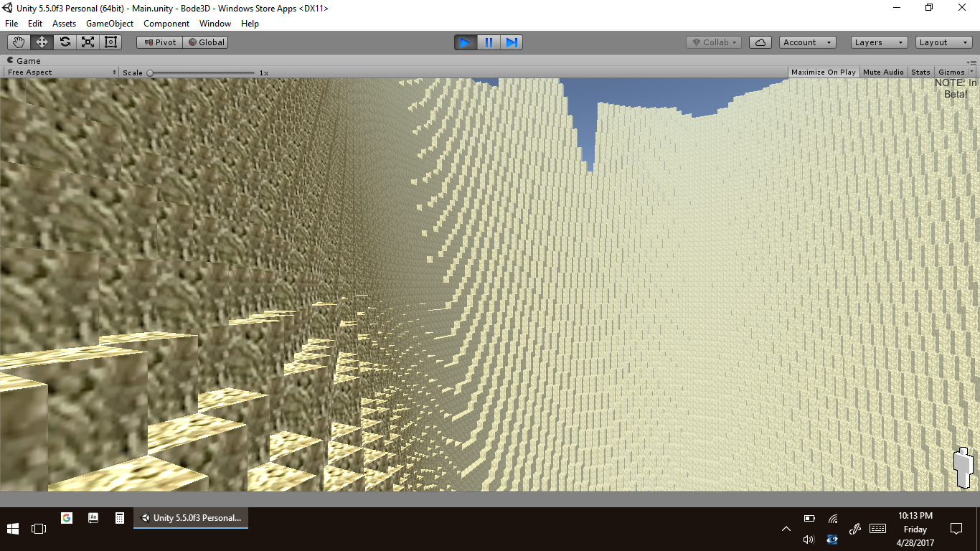
Task: Show the Stats overlay
Action: [920, 72]
